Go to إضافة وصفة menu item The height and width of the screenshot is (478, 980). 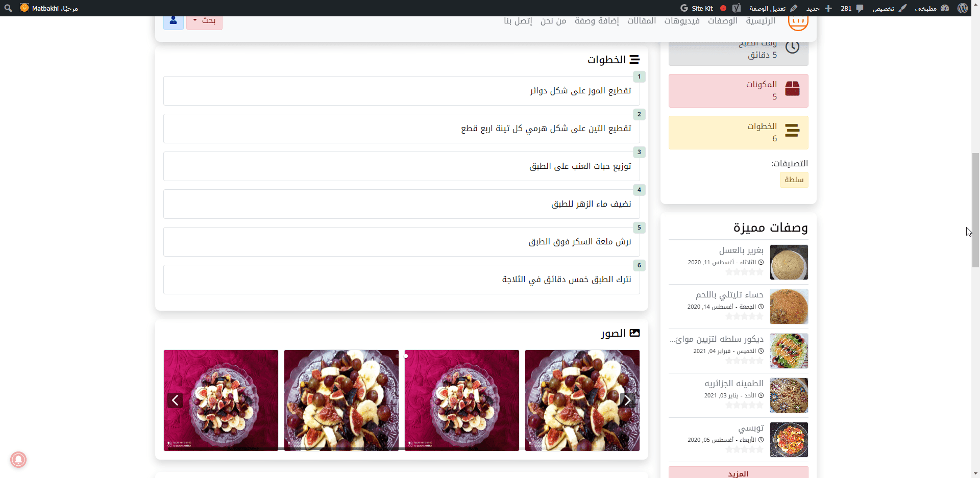coord(597,21)
